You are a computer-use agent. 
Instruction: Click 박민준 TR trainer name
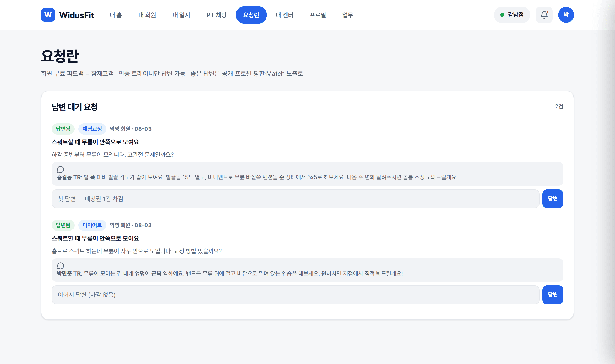click(69, 273)
